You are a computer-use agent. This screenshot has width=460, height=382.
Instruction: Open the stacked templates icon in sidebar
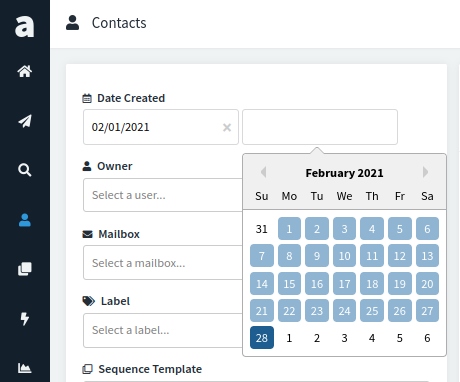point(25,269)
